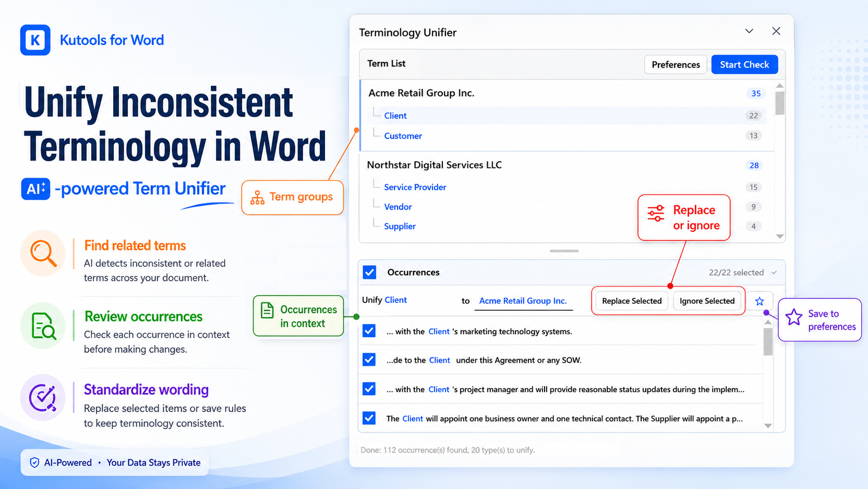The width and height of the screenshot is (868, 489).
Task: Click the Occurrences header label
Action: pos(413,272)
